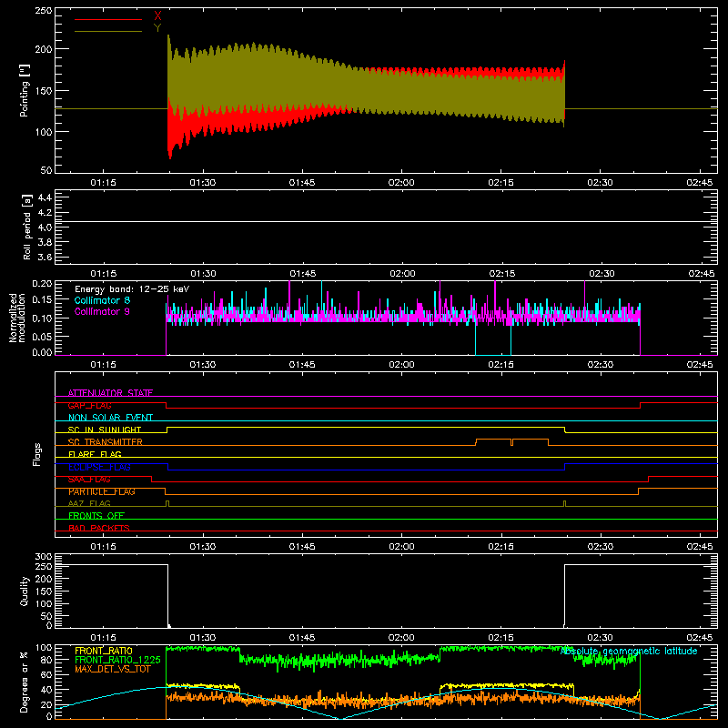The image size is (728, 728).
Task: Click the vertical Flags axis title
Action: [x=37, y=454]
